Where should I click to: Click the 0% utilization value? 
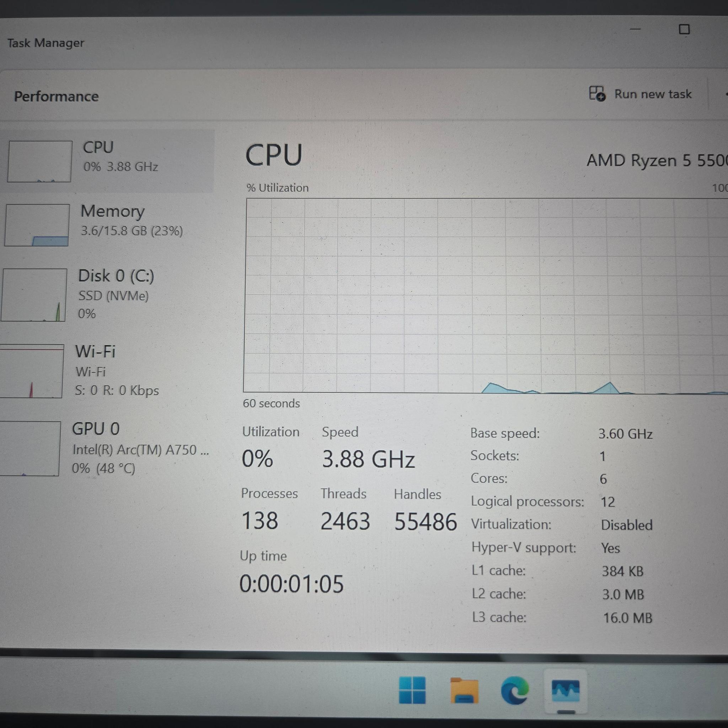tap(257, 459)
